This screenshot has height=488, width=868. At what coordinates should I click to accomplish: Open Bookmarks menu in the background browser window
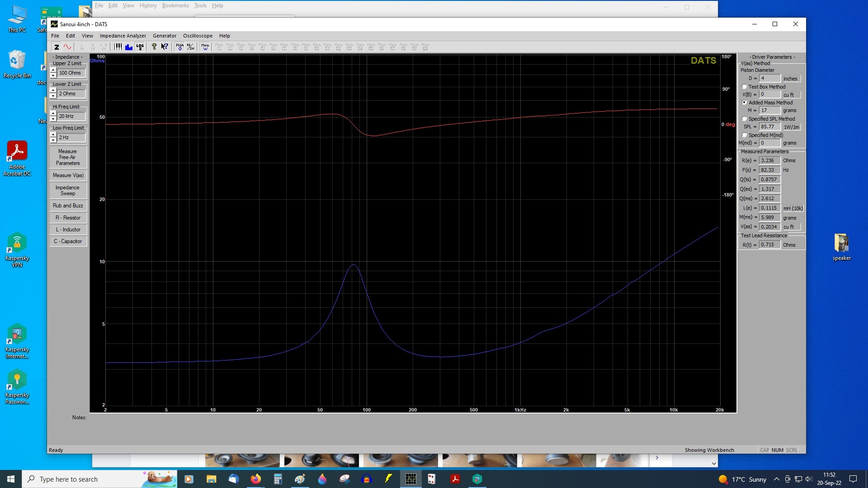click(x=175, y=5)
